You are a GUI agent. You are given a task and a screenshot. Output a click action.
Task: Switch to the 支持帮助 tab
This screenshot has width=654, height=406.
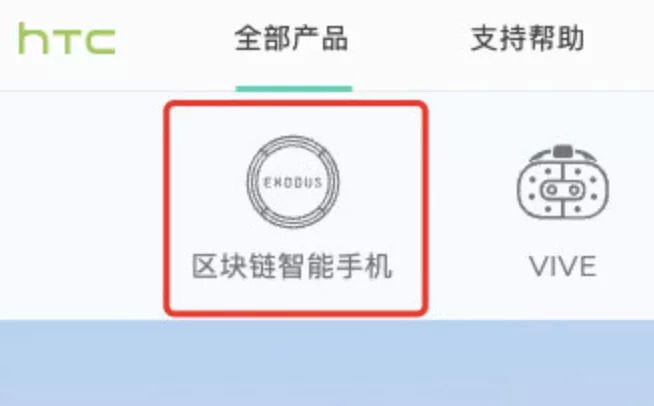coord(528,38)
